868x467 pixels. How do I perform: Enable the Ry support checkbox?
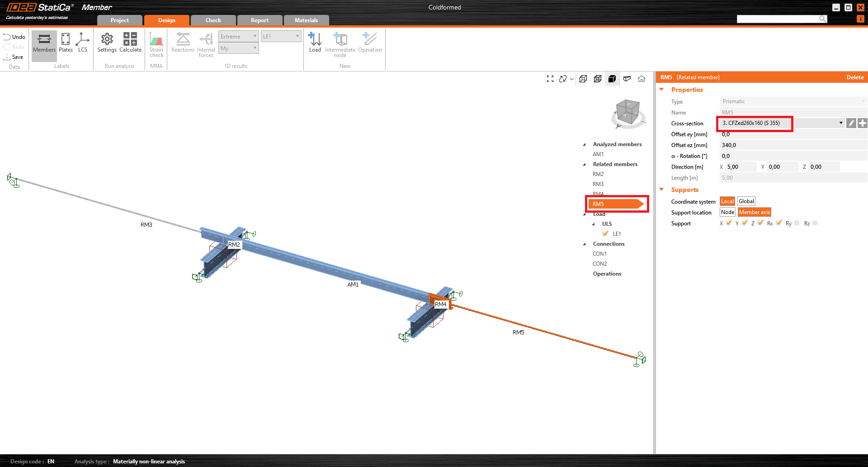tap(797, 223)
